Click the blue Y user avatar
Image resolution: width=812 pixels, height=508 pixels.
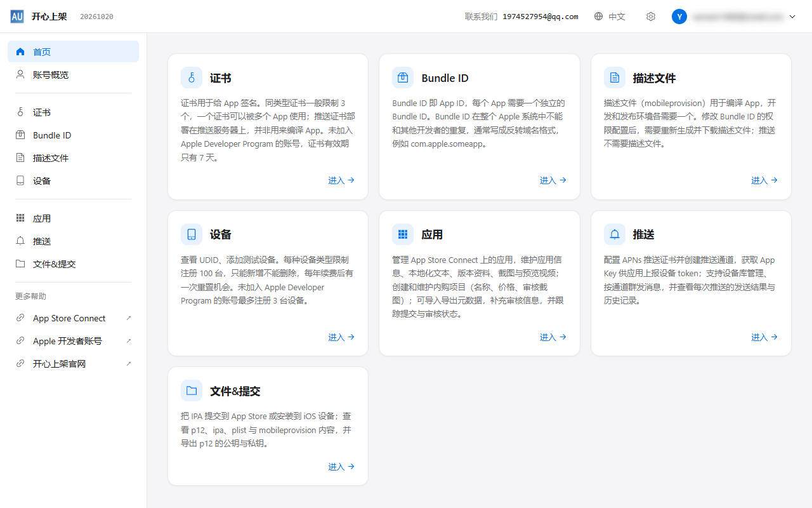679,17
